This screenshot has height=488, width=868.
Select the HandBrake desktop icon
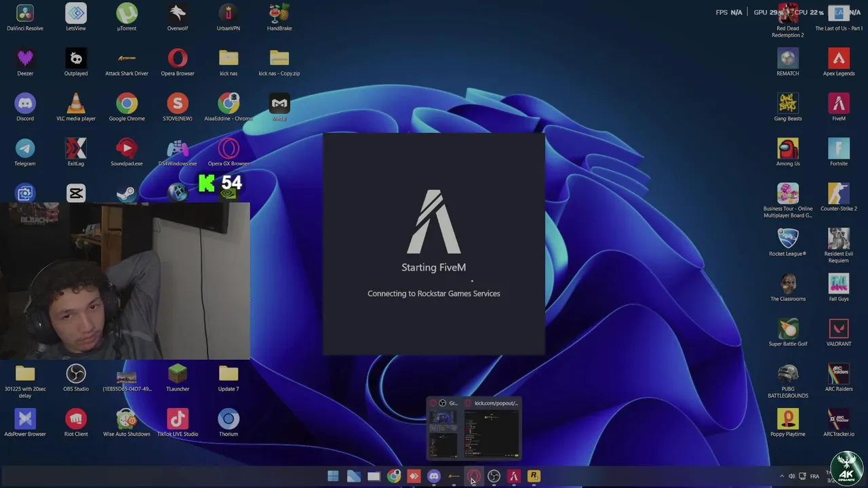pyautogui.click(x=279, y=18)
